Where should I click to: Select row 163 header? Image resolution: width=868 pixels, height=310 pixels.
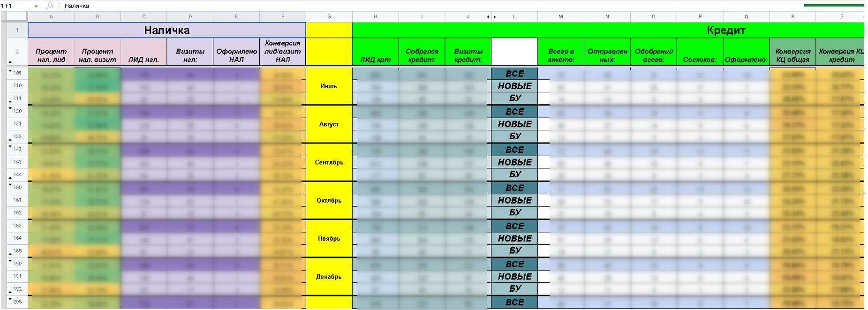17,226
